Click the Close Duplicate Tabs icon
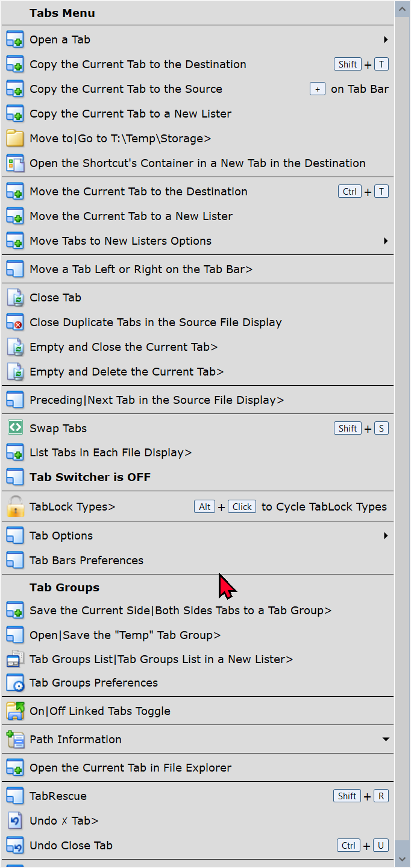 (14, 322)
